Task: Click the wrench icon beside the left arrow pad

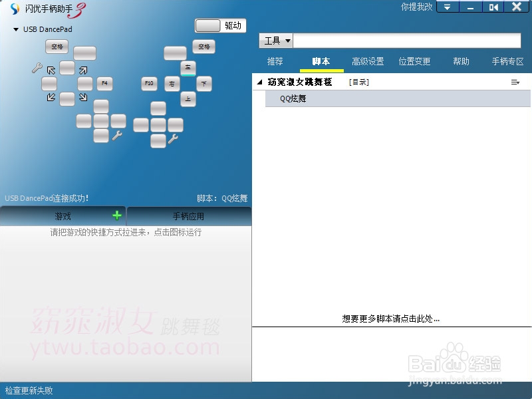Action: pyautogui.click(x=38, y=68)
